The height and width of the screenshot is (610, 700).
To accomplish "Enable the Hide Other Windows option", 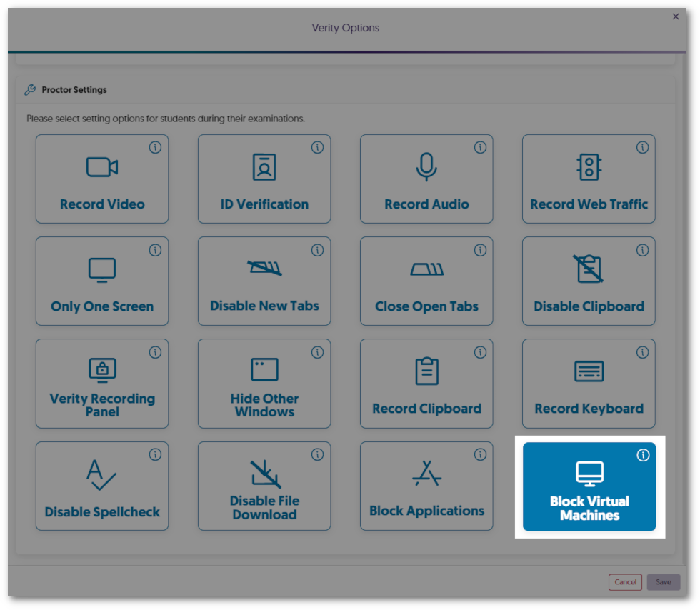I will coord(264,383).
